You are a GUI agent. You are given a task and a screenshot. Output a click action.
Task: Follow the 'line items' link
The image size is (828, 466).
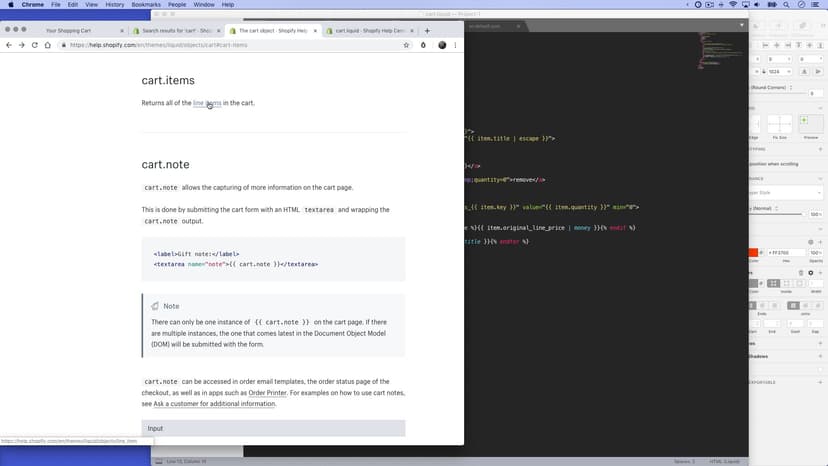coord(207,103)
